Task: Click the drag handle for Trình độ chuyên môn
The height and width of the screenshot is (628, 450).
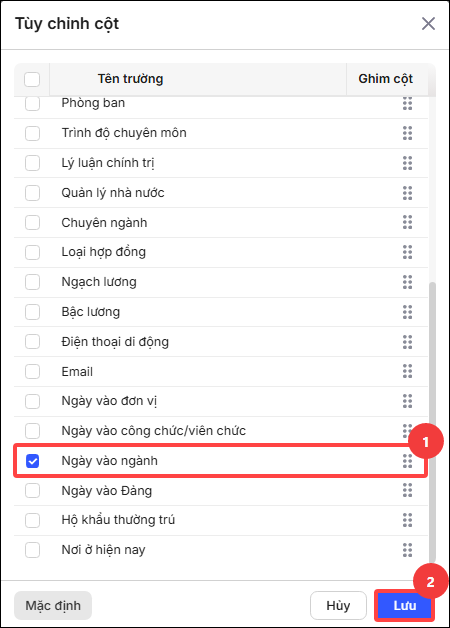Action: pos(407,133)
